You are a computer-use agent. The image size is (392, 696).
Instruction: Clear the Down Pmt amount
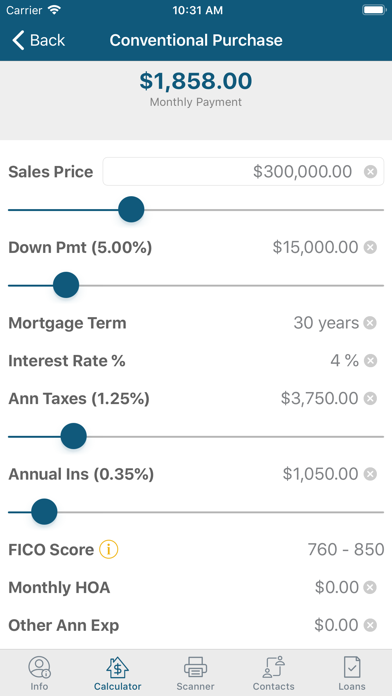pyautogui.click(x=370, y=247)
